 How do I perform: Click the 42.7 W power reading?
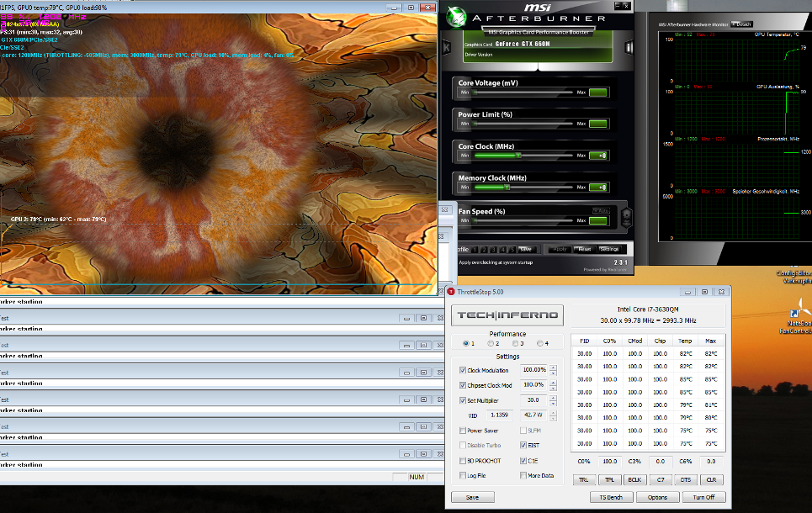[x=533, y=415]
